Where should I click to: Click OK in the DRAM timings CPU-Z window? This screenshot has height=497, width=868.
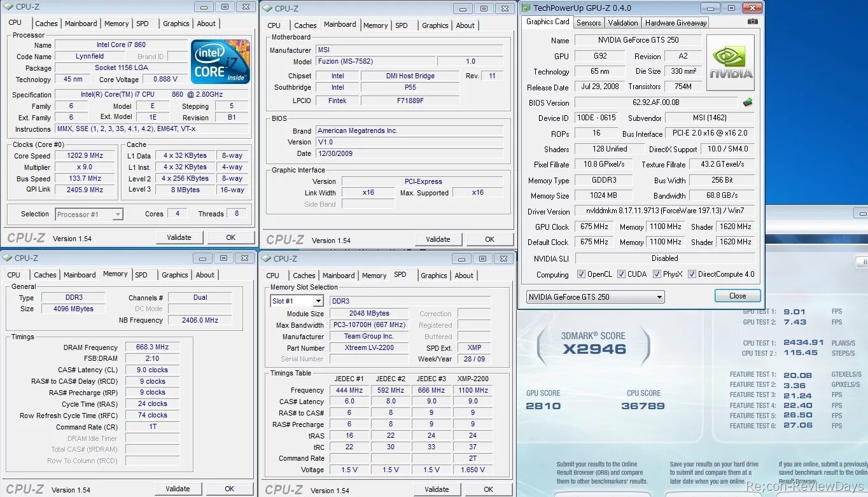(x=229, y=489)
